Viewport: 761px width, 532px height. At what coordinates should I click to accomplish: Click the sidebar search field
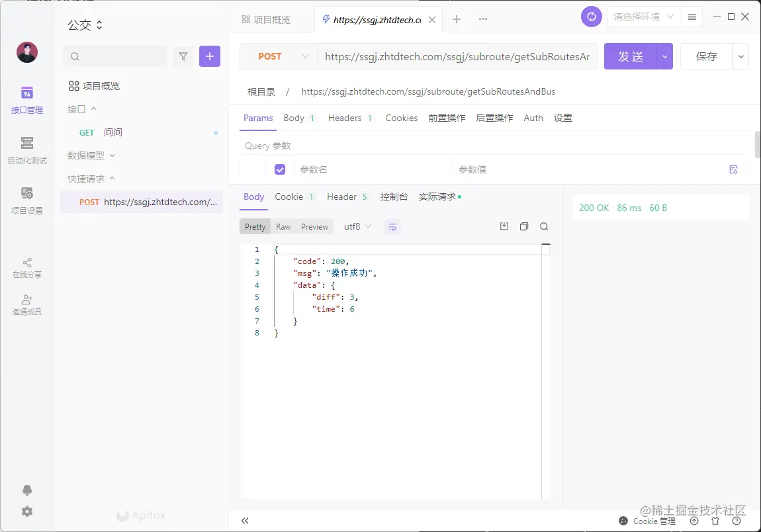click(114, 56)
